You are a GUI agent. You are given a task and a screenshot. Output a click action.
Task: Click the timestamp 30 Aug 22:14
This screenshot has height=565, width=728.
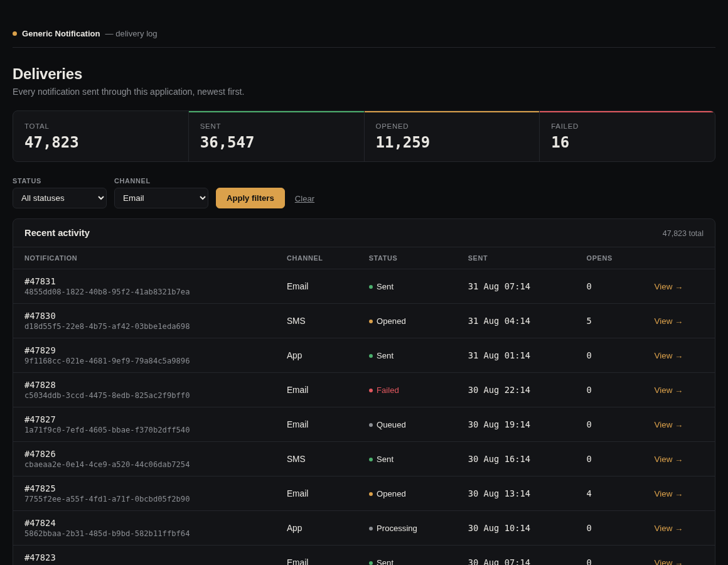[x=499, y=390]
